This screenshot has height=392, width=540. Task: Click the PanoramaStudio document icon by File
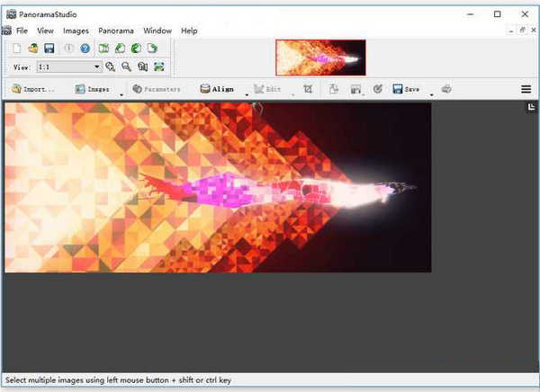click(6, 31)
